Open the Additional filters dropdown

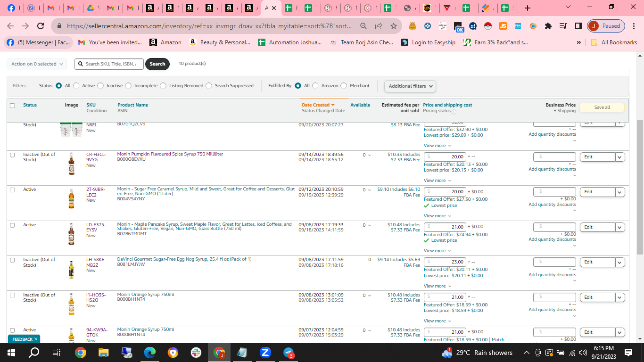tap(410, 86)
